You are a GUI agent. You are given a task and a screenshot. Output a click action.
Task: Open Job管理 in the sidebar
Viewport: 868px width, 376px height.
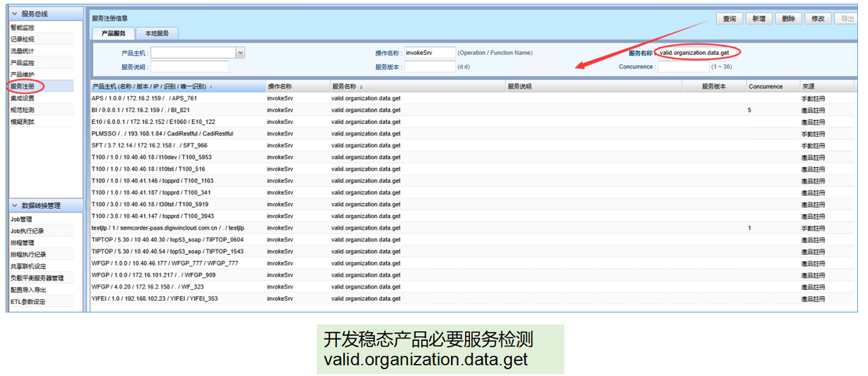[x=21, y=220]
